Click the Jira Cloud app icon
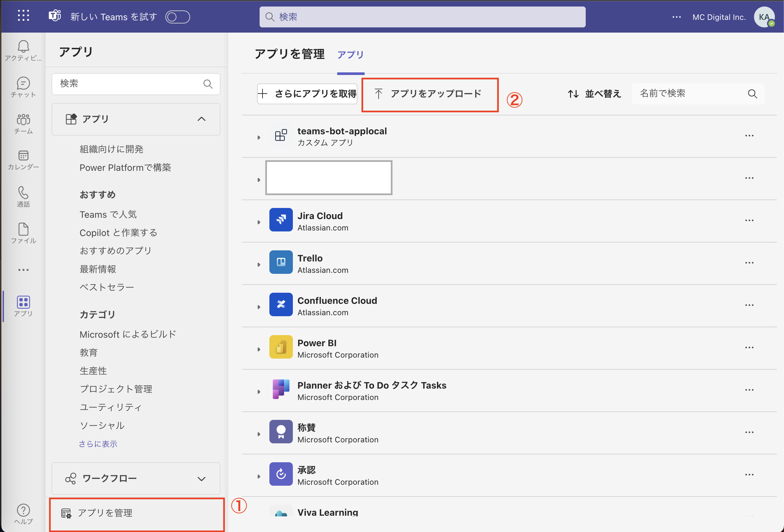The image size is (784, 532). pos(281,220)
